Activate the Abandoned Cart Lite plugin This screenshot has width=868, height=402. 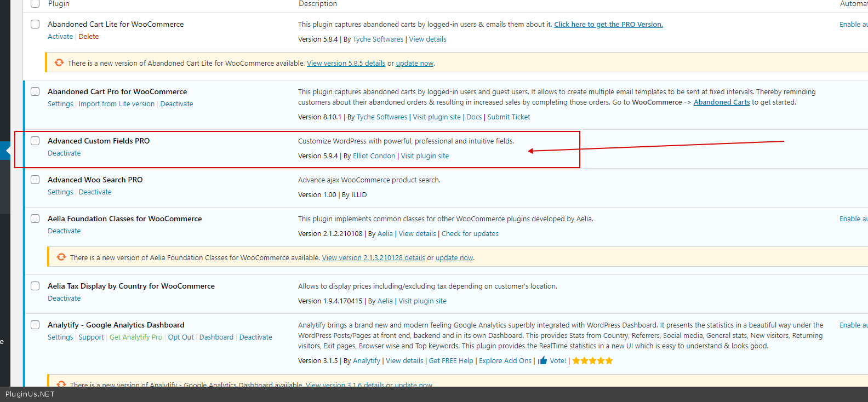(x=60, y=37)
